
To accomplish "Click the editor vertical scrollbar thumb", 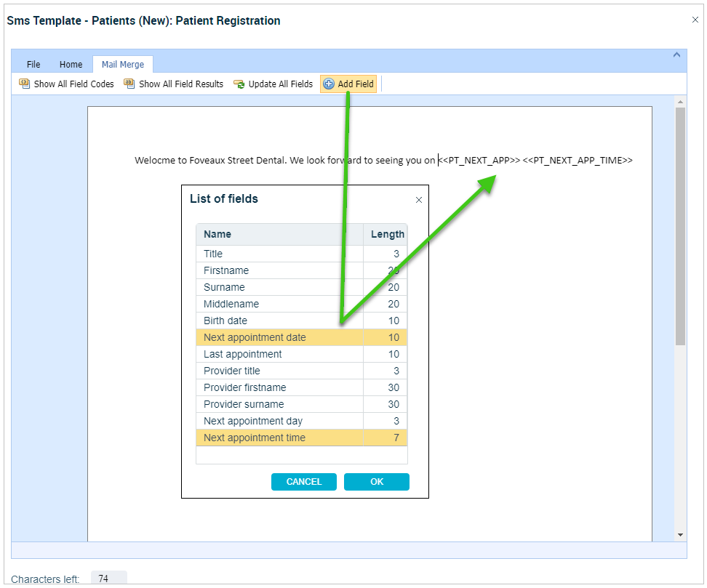I will point(680,227).
